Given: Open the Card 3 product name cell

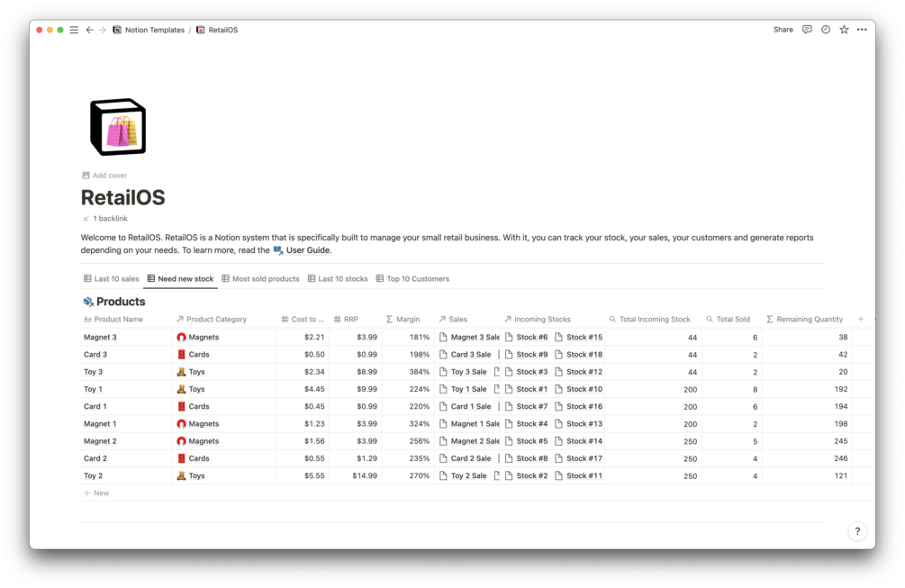Looking at the screenshot, I should (95, 354).
